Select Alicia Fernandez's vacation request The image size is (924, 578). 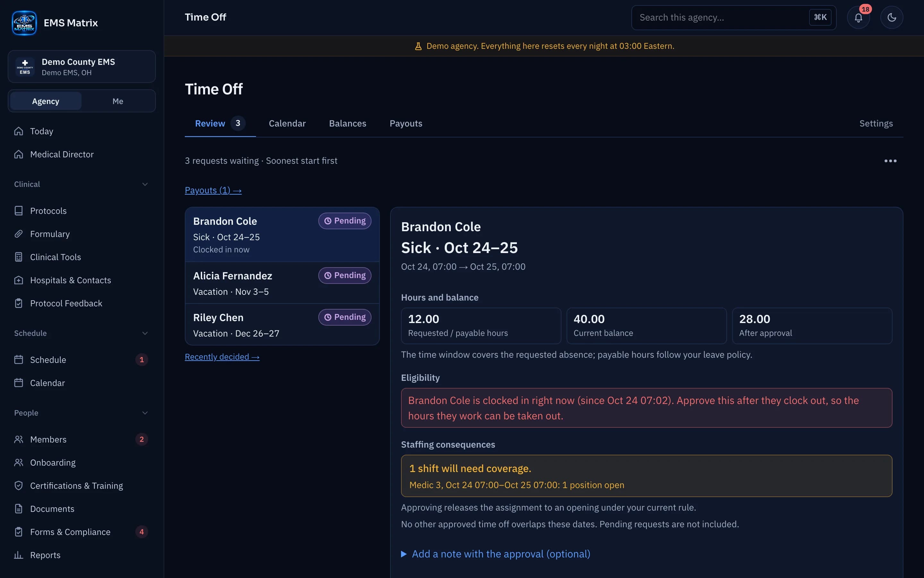pyautogui.click(x=282, y=283)
